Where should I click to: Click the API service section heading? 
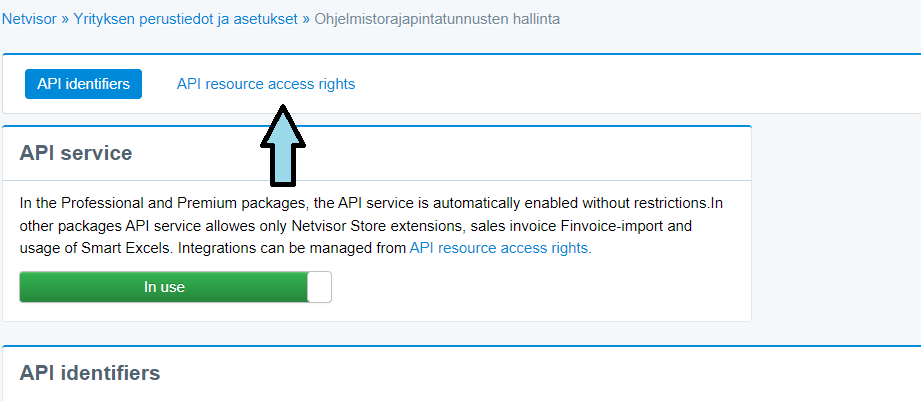pyautogui.click(x=76, y=153)
